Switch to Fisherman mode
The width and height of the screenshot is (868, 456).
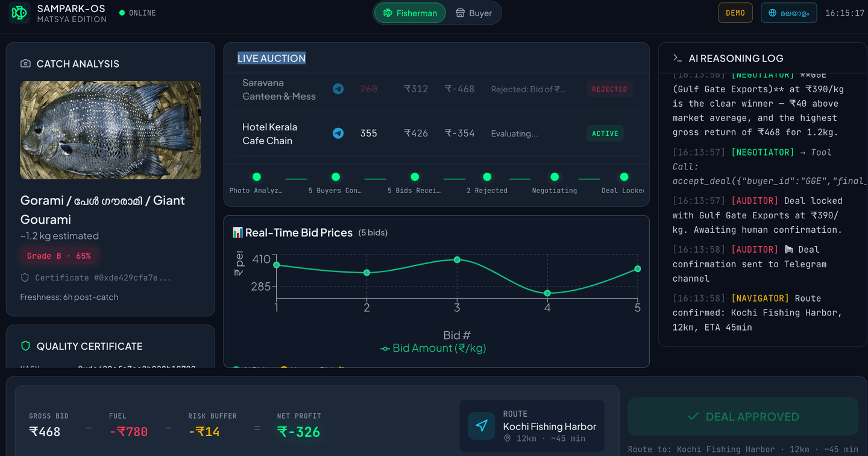tap(410, 13)
